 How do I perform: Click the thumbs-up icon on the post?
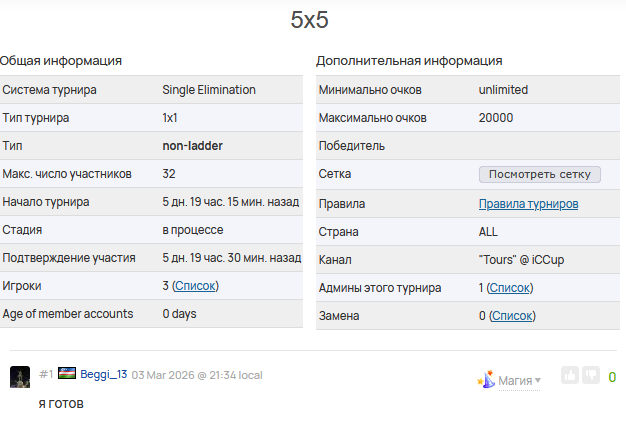click(x=570, y=376)
